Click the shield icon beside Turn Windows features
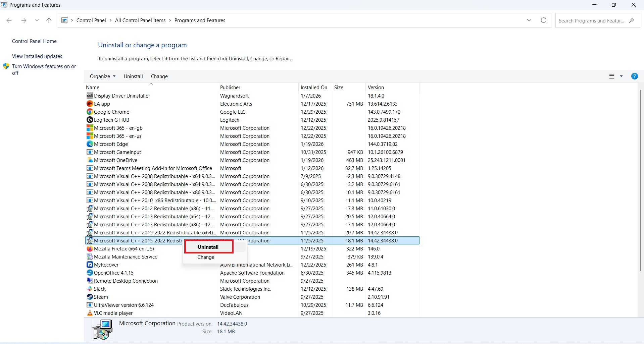This screenshot has width=644, height=344. (x=6, y=66)
